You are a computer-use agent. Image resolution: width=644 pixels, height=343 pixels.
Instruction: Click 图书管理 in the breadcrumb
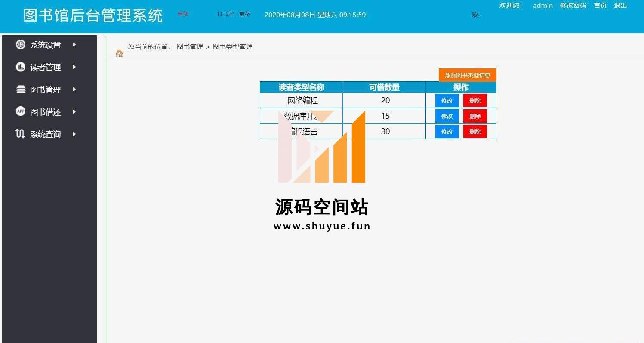(190, 46)
